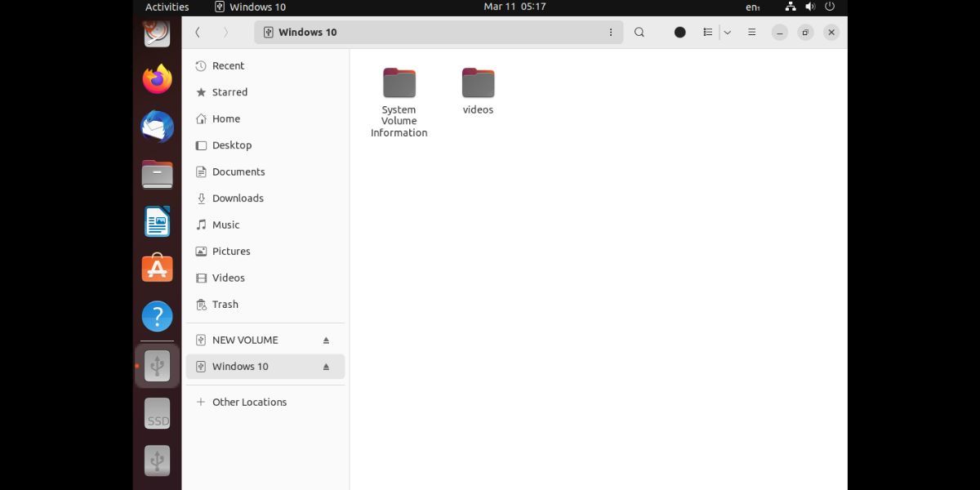Go to the Home folder

265,118
